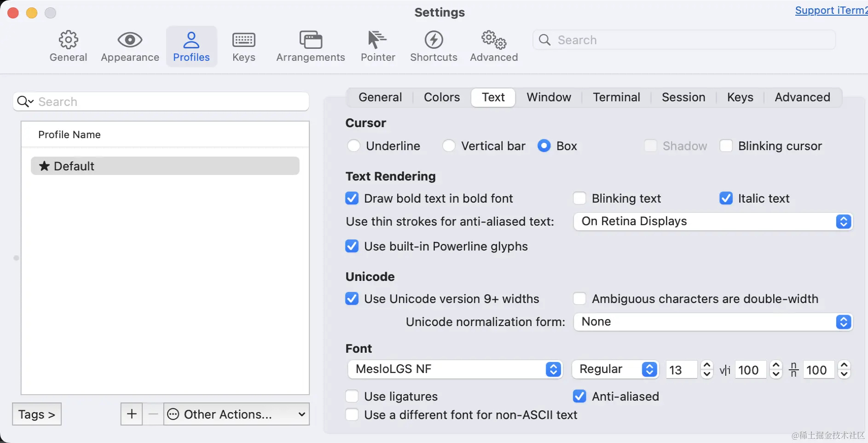Enable the Blinking cursor checkbox

point(726,146)
